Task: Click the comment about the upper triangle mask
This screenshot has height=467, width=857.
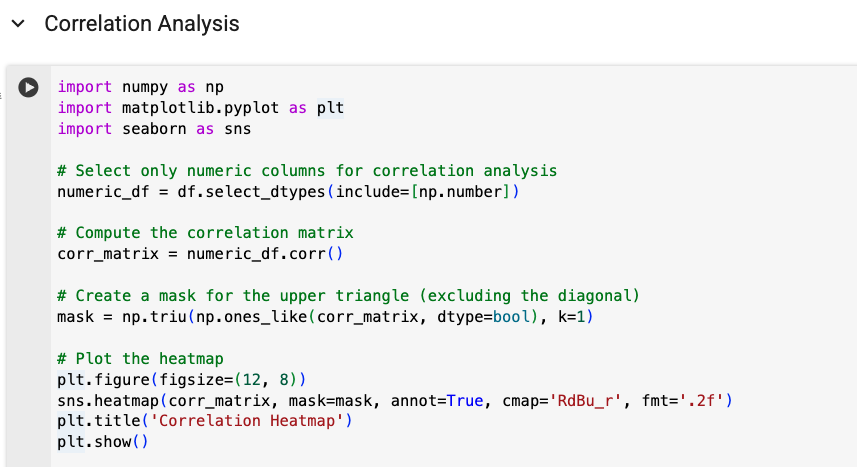Action: pos(348,295)
